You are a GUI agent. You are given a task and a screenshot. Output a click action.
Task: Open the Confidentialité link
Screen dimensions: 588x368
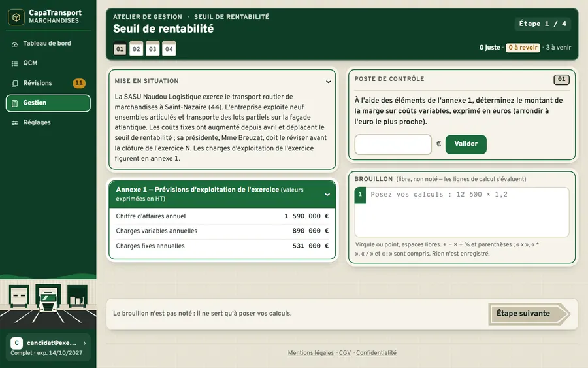click(376, 352)
